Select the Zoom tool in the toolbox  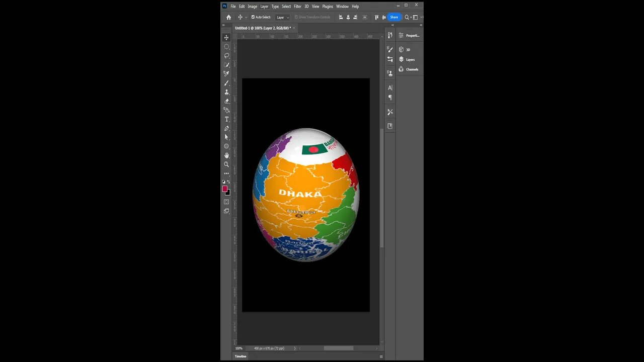pos(226,164)
